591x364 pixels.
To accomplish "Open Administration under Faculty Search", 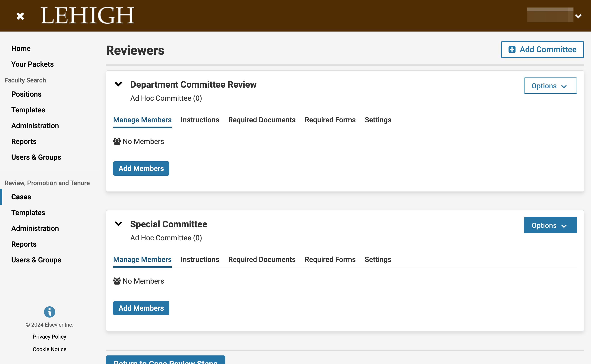I will click(x=35, y=126).
